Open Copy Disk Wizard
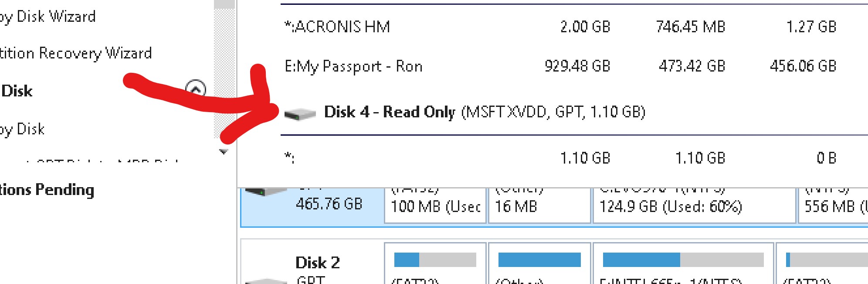 click(x=48, y=17)
